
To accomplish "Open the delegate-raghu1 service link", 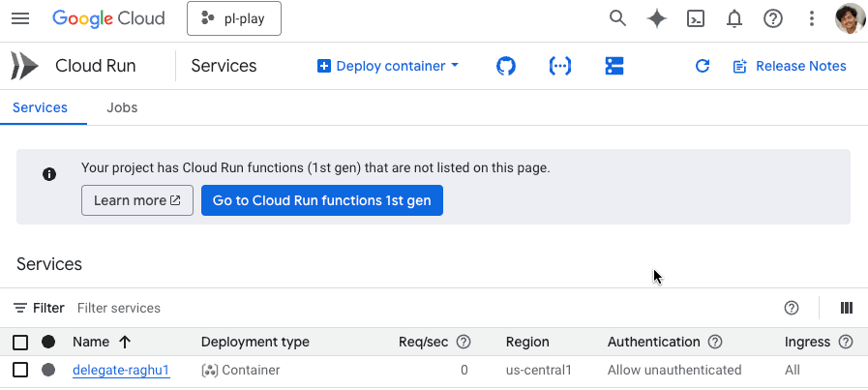I will tap(121, 370).
